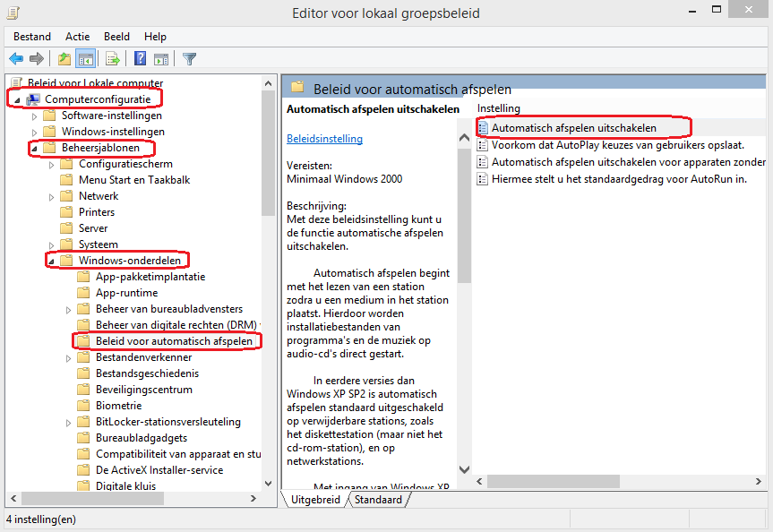Switch to the Standaard tab
773x532 pixels.
click(x=378, y=500)
